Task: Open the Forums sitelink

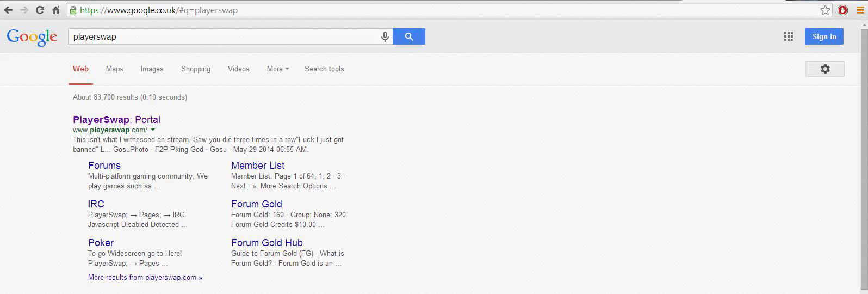Action: 104,166
